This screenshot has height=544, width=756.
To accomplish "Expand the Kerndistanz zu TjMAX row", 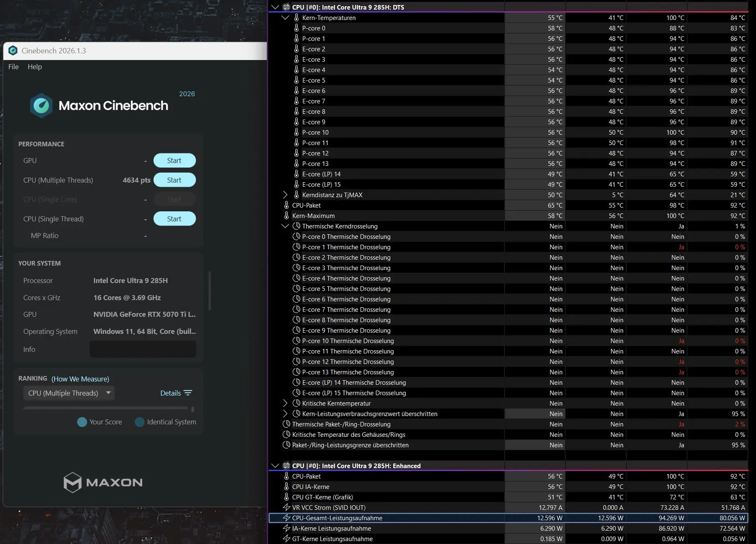I will point(285,195).
